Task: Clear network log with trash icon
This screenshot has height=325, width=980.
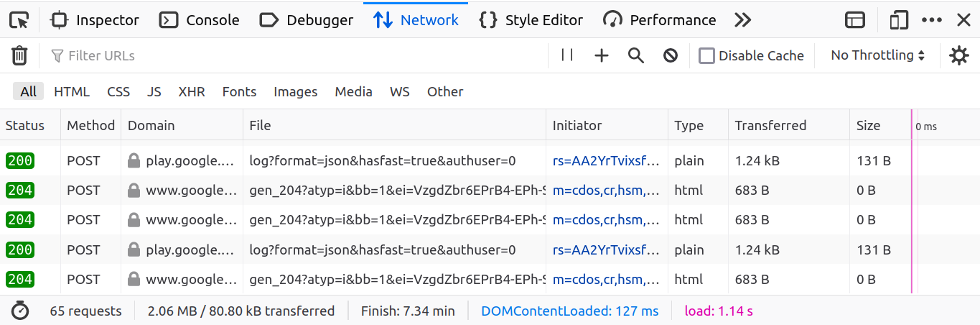Action: coord(19,56)
